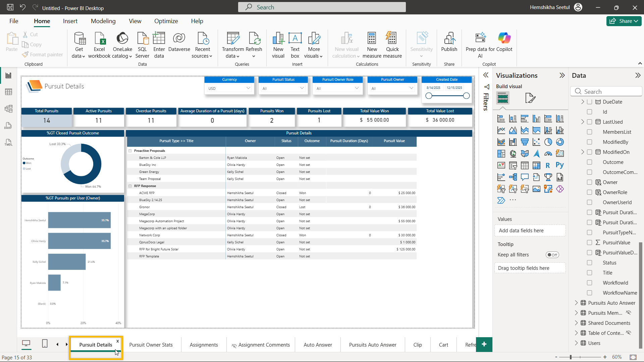644x362 pixels.
Task: Adjust the zoom level slider
Action: coord(571,357)
